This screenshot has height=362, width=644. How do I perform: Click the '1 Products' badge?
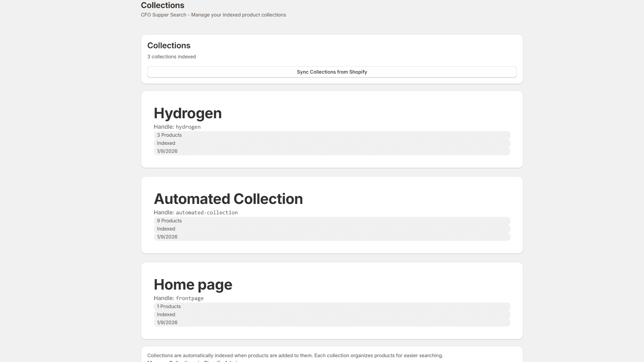pyautogui.click(x=169, y=306)
